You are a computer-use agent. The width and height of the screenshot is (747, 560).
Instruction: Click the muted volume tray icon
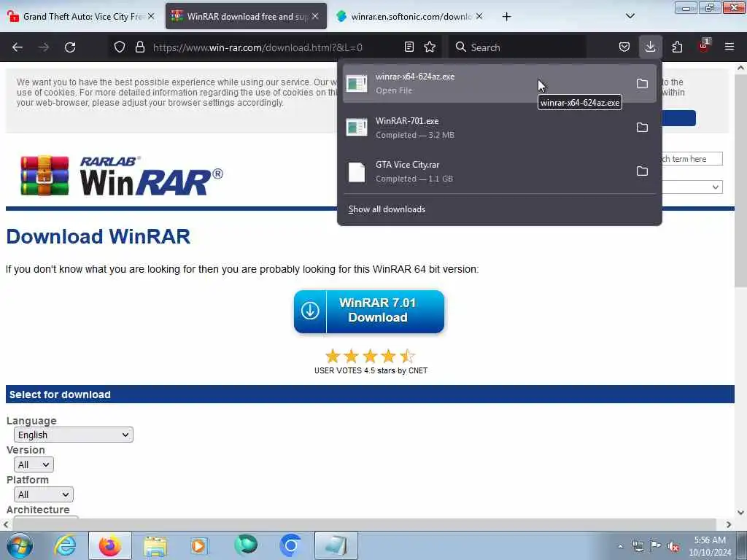pyautogui.click(x=673, y=546)
